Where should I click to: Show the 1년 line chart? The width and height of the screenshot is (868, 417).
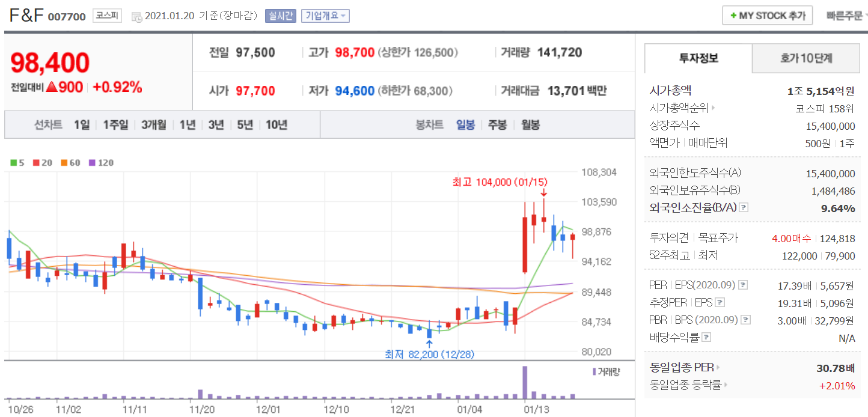point(187,125)
